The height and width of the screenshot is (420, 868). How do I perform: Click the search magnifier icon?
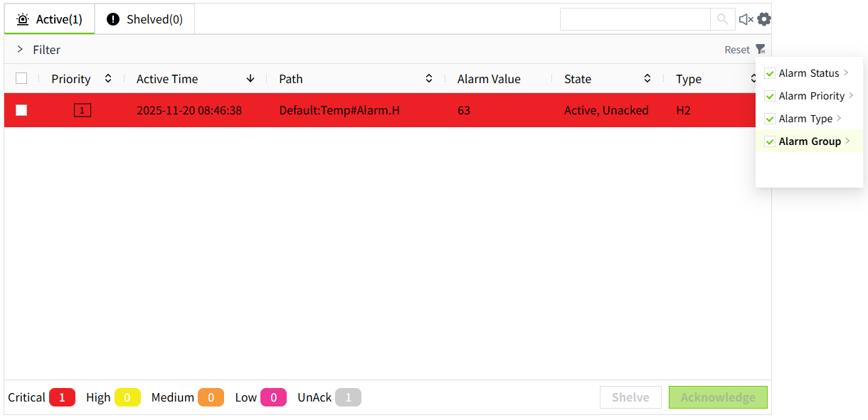pyautogui.click(x=723, y=19)
